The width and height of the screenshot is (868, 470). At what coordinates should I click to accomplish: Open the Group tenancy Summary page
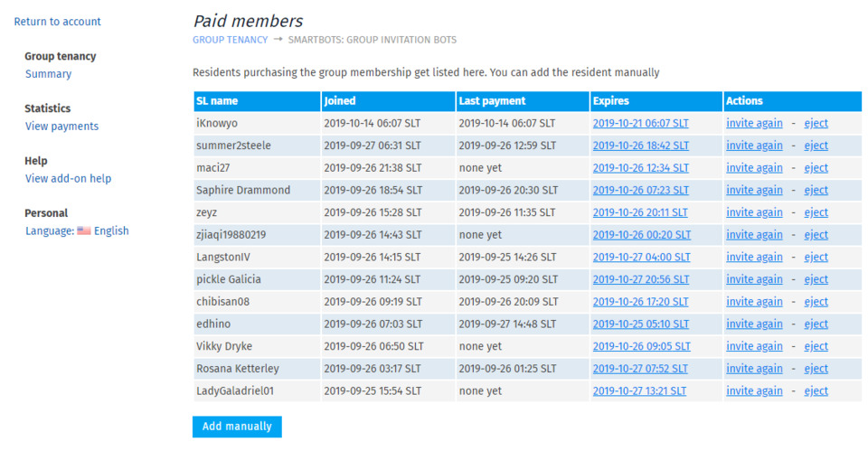click(48, 74)
